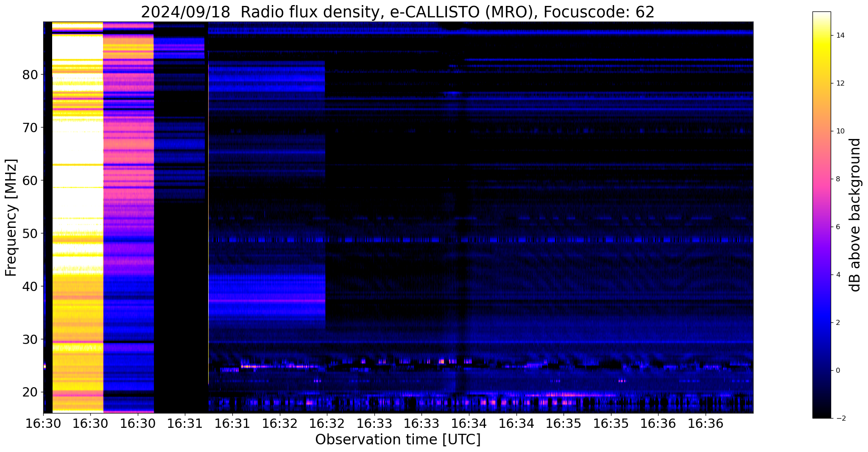Click the vertical dB color scale bar
Screen dimensions: 868x452
pyautogui.click(x=821, y=215)
